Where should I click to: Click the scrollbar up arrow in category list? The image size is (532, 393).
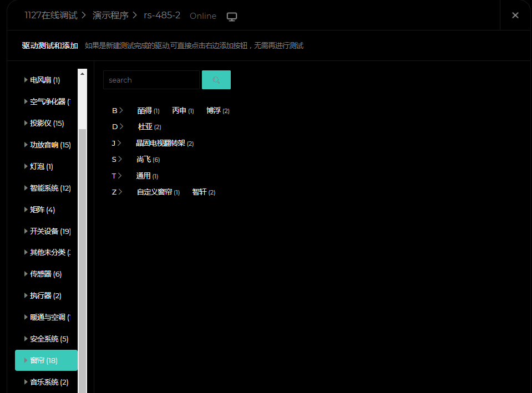[83, 73]
